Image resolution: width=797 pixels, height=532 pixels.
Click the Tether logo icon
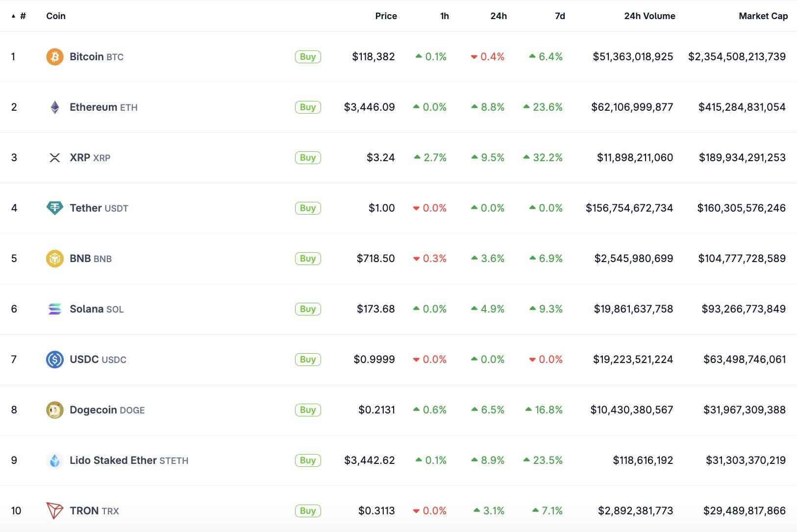(x=55, y=208)
